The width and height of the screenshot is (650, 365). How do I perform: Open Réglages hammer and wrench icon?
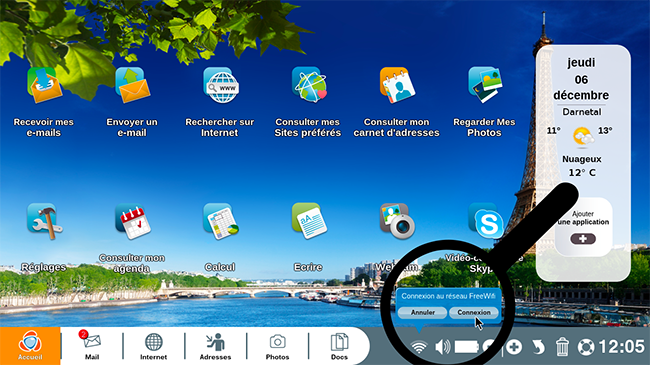(x=44, y=221)
